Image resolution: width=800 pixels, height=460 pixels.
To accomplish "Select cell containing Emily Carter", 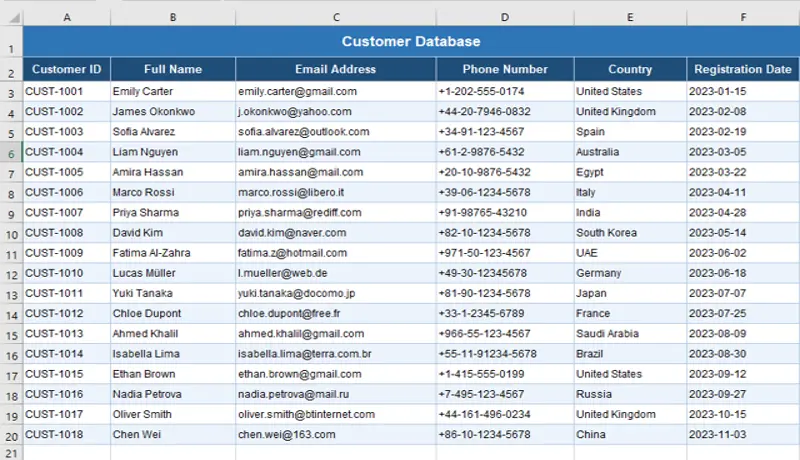I will pyautogui.click(x=173, y=92).
